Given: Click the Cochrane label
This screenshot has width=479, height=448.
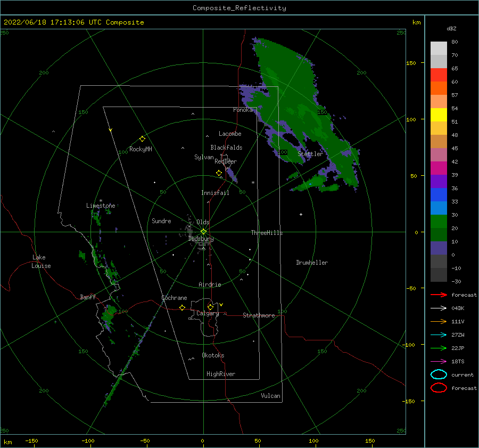Looking at the screenshot, I should click(174, 298).
